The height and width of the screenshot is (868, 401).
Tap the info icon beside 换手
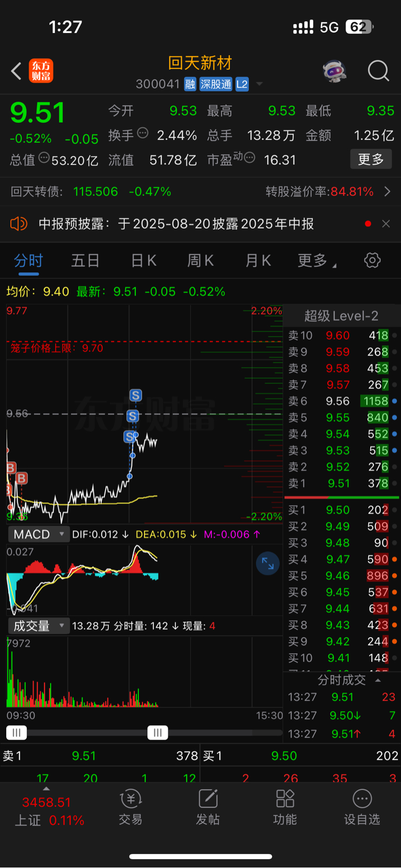pos(143,133)
